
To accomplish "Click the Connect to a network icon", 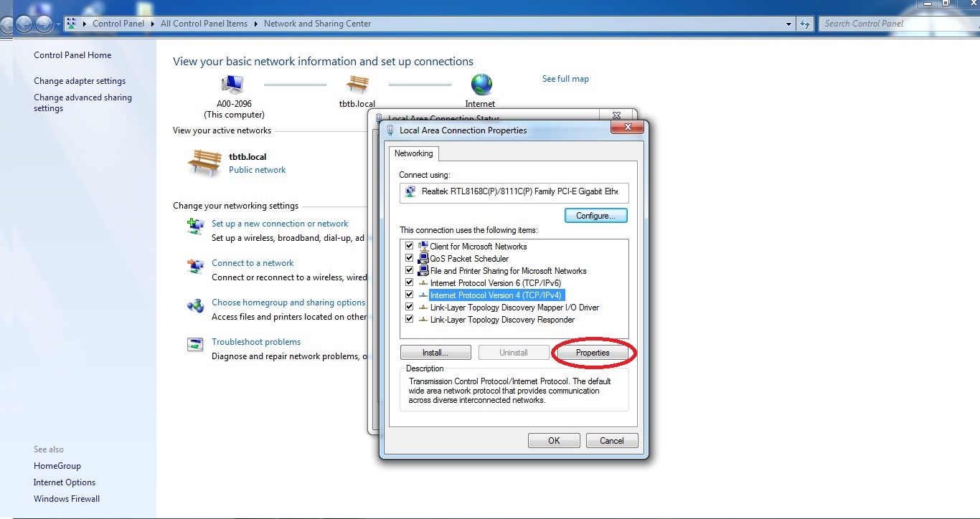I will (x=195, y=267).
